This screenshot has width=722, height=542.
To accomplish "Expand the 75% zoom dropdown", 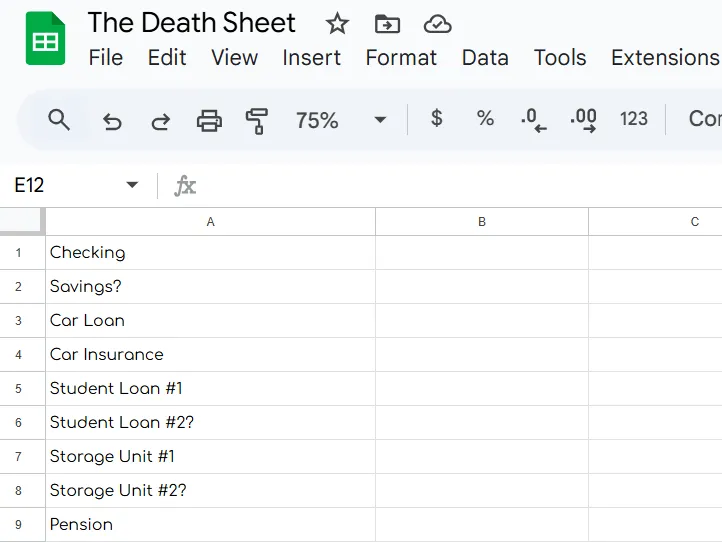I will [380, 120].
